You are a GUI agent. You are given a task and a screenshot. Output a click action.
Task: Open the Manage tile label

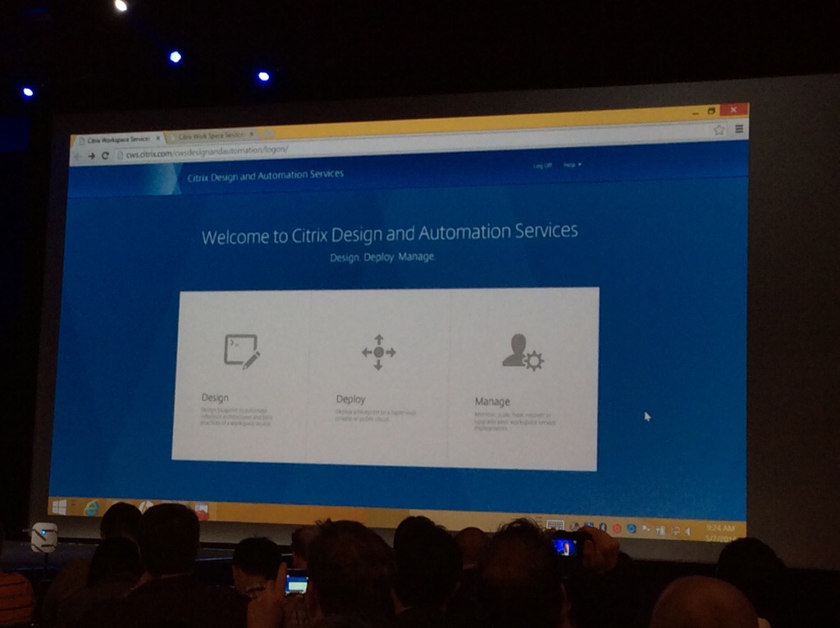pos(492,401)
